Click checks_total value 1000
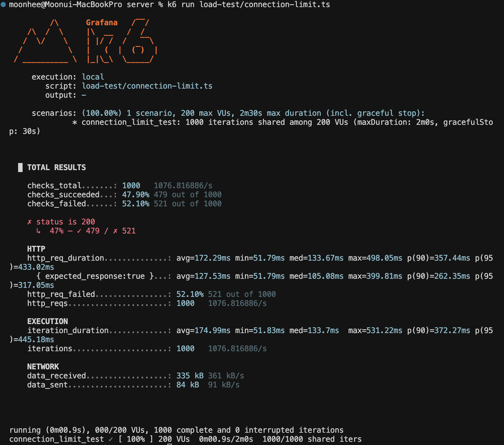 pyautogui.click(x=131, y=186)
